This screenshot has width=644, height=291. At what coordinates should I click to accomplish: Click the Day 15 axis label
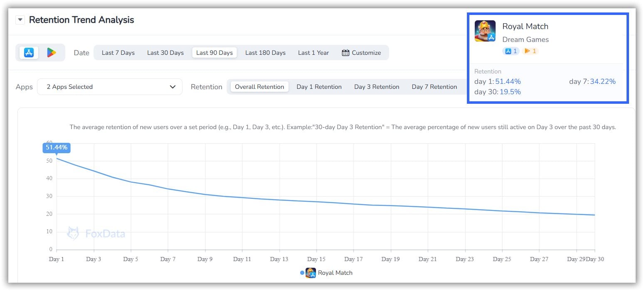(316, 259)
